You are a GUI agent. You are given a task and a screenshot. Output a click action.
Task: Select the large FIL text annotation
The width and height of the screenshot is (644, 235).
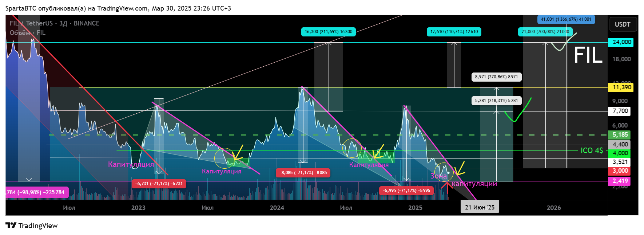point(588,55)
